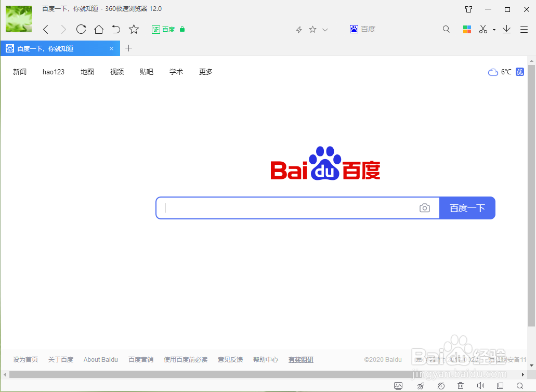Open the 更多 navigation dropdown
Image resolution: width=536 pixels, height=392 pixels.
click(x=205, y=72)
